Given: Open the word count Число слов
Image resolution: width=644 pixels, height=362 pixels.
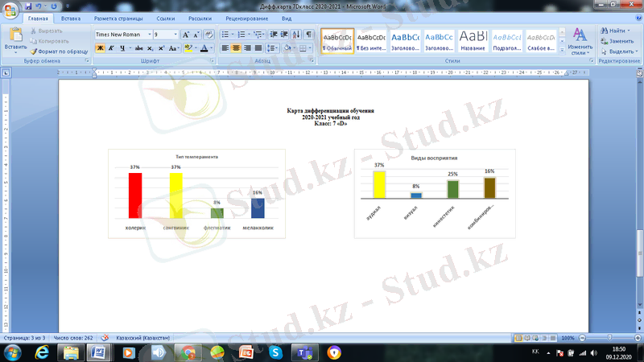Looking at the screenshot, I should click(73, 338).
